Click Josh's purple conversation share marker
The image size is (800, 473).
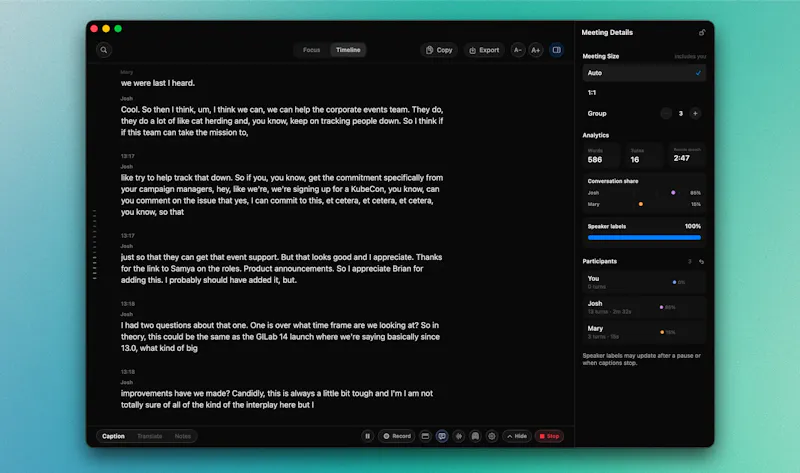673,193
